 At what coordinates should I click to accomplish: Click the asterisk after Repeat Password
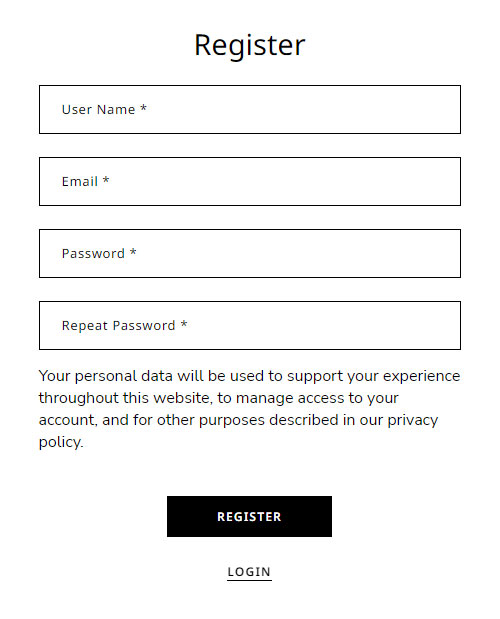[x=184, y=324]
